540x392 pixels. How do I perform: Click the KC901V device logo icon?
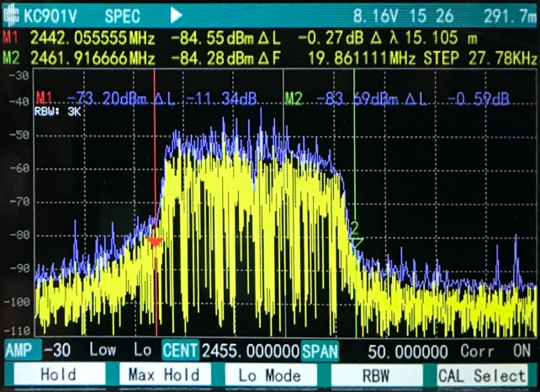(12, 15)
